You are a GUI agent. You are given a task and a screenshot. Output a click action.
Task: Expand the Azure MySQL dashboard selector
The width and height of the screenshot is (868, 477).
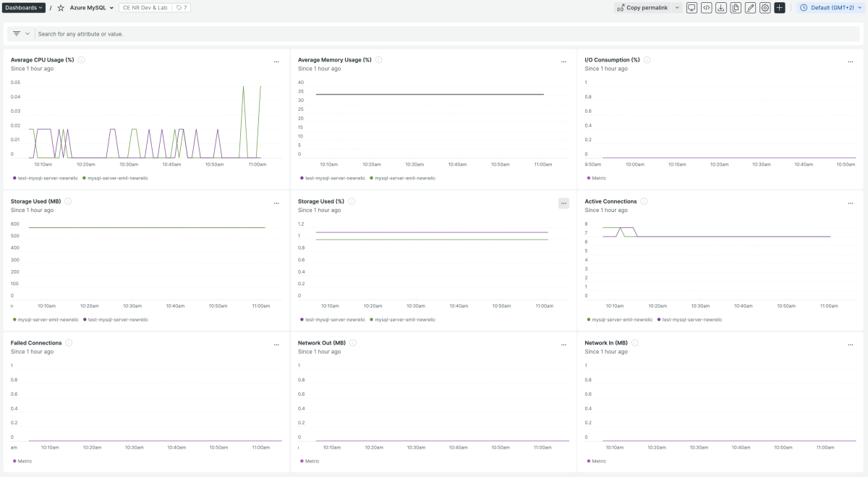pyautogui.click(x=91, y=8)
